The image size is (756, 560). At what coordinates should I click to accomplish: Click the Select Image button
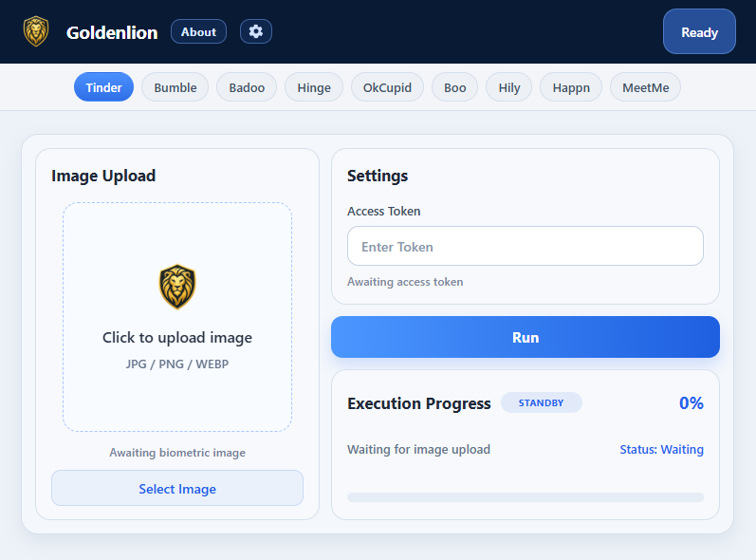click(x=177, y=488)
